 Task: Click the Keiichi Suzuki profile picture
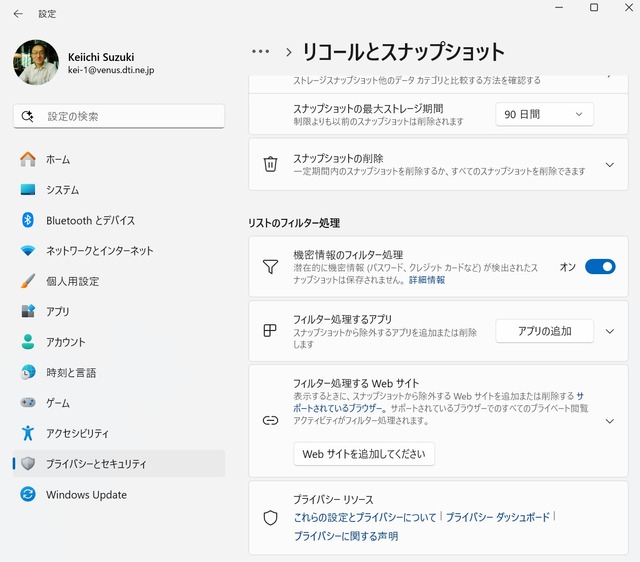point(36,62)
